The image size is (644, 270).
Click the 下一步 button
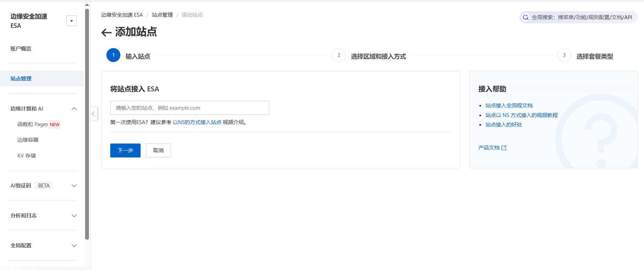125,151
